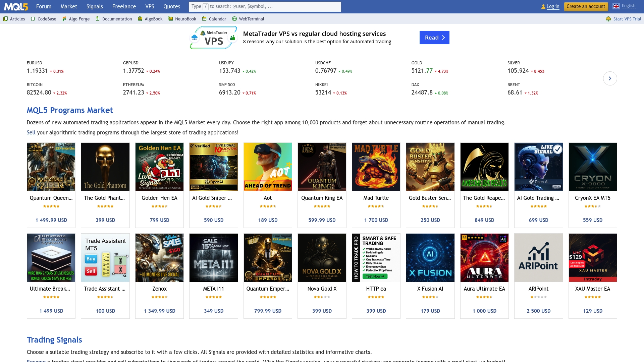Open the Quantum Queen product thumbnail
Screen dimensions: 644x362
(51, 167)
